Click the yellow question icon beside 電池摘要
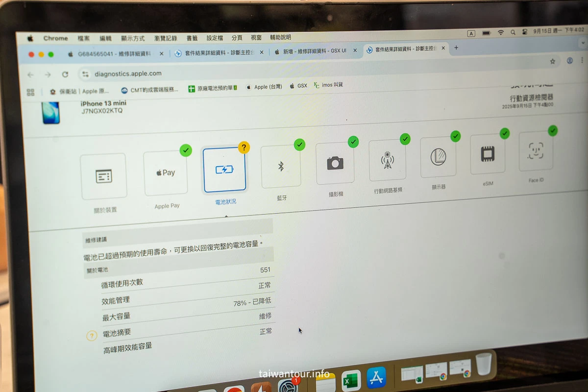 (x=92, y=336)
